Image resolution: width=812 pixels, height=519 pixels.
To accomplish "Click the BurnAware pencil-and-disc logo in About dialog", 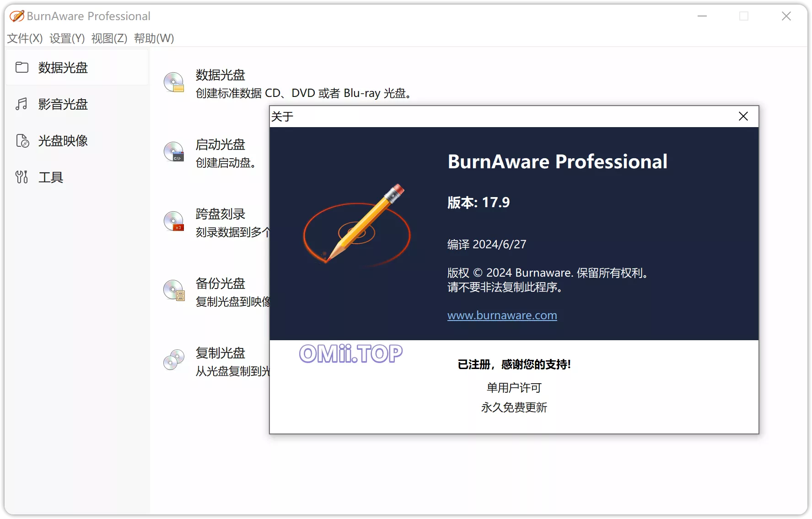I will 357,225.
